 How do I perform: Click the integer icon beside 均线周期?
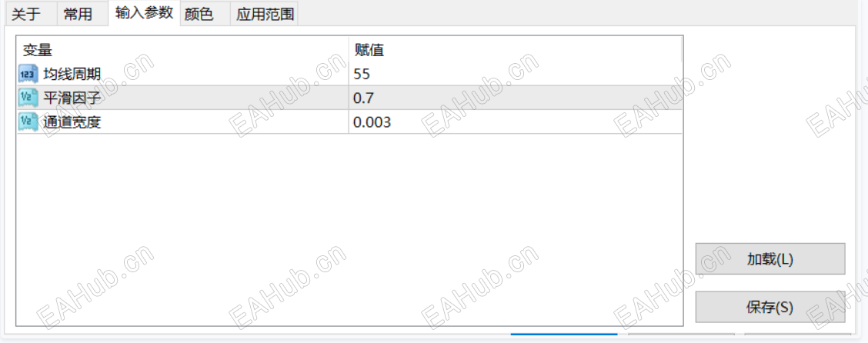(x=28, y=74)
